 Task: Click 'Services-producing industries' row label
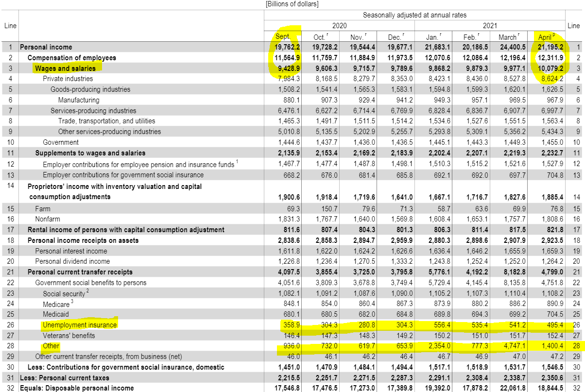93,111
